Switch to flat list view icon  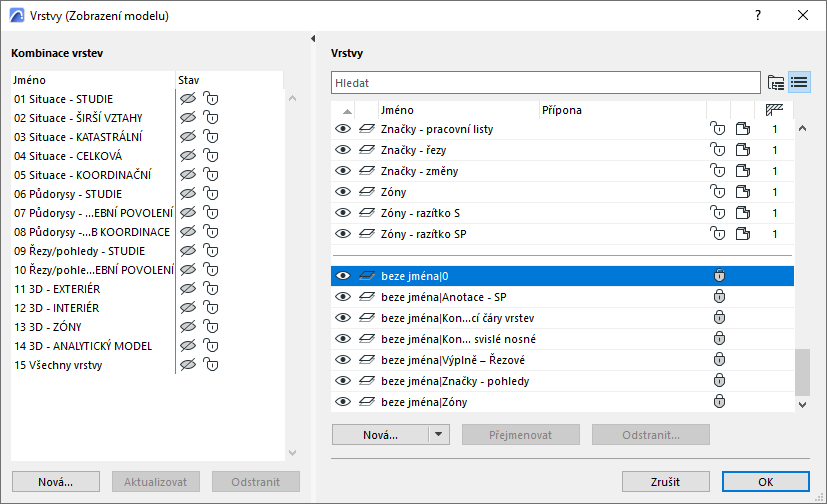pyautogui.click(x=798, y=82)
